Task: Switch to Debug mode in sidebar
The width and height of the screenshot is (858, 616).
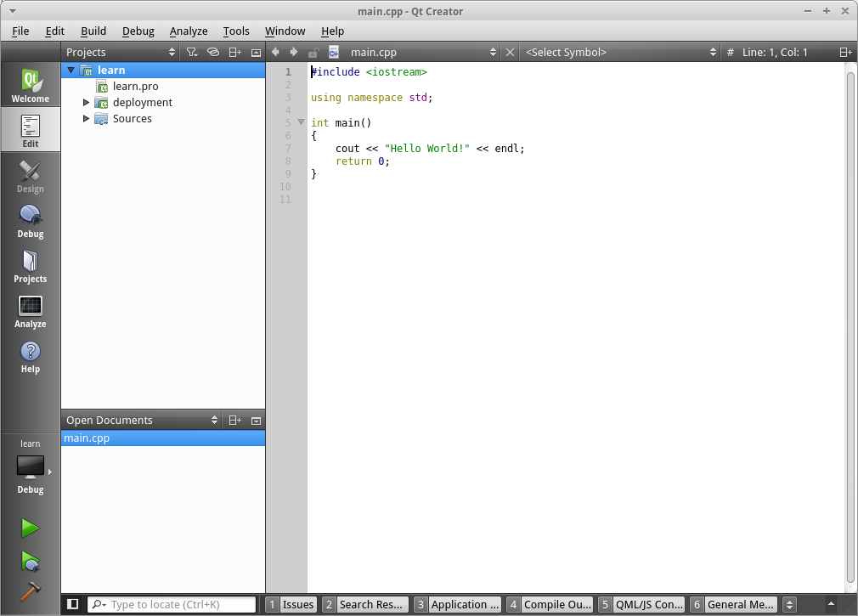Action: coord(31,221)
